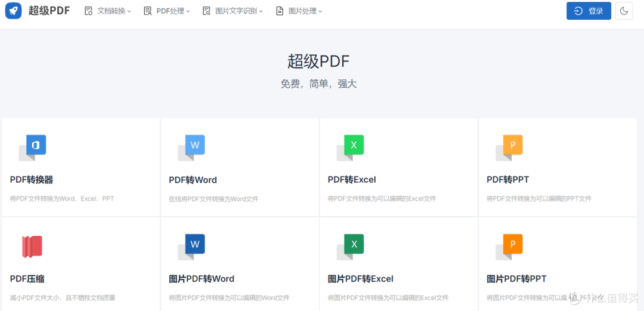Screen dimensions: 644x311
Task: Click the description 将图片PDF文件转换为可以编辑的Word文件
Action: pyautogui.click(x=229, y=298)
